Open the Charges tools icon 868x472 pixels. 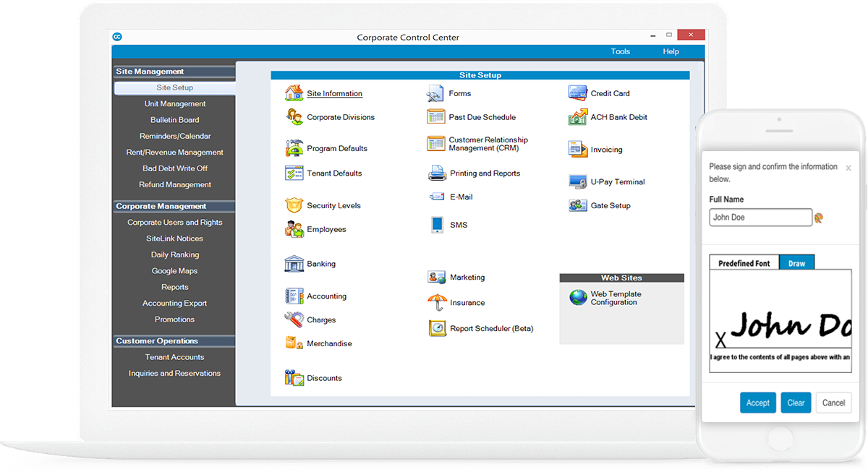(294, 319)
